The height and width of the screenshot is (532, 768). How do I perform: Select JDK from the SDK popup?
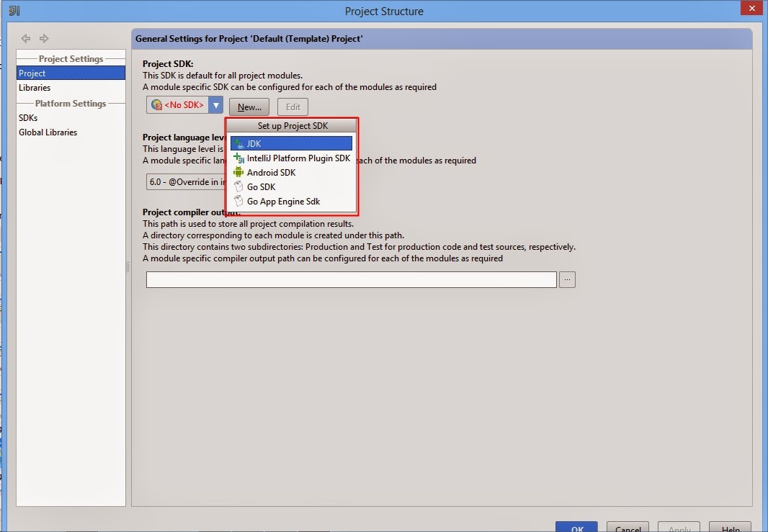292,143
